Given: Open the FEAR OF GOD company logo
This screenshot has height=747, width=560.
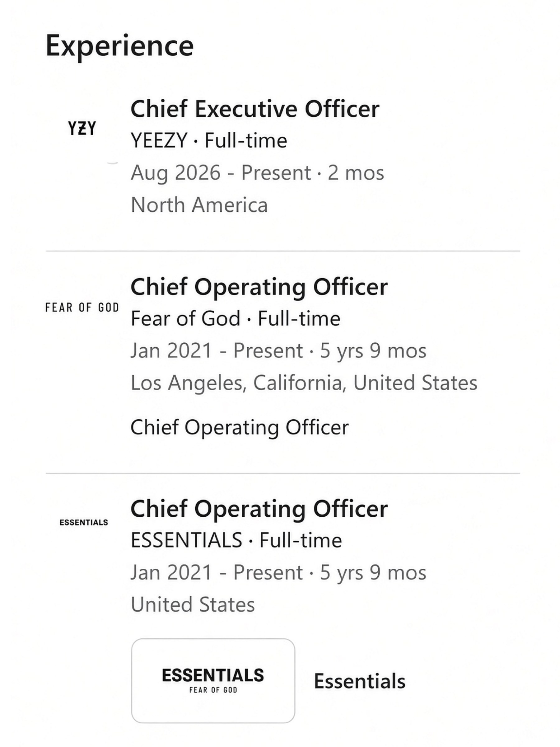Looking at the screenshot, I should 82,308.
